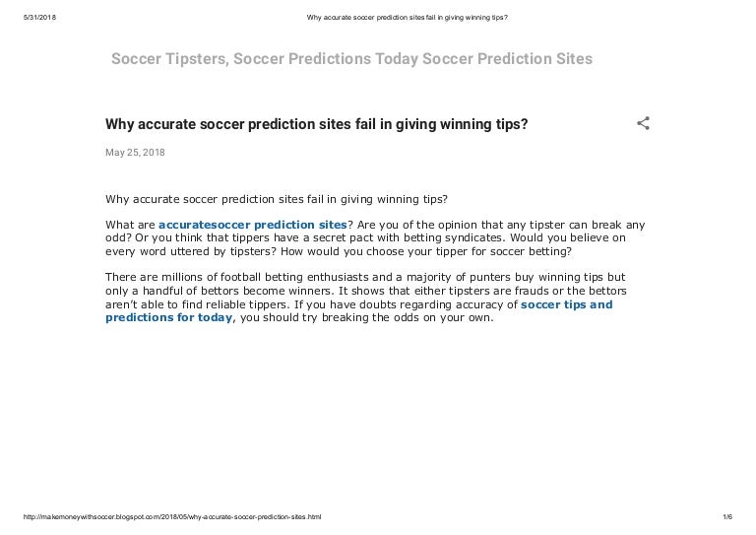The width and height of the screenshot is (756, 535).
Task: Click the non-bold body line repeating the headline
Action: point(277,197)
